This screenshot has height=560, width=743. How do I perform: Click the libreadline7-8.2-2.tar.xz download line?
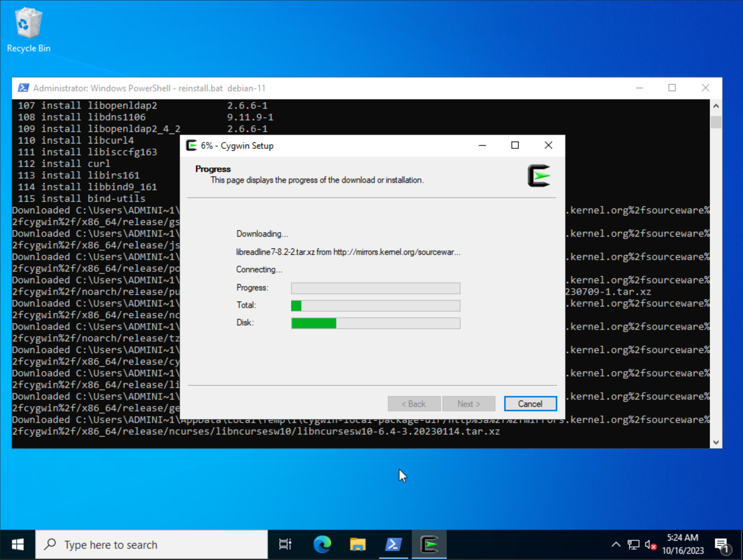coord(348,252)
